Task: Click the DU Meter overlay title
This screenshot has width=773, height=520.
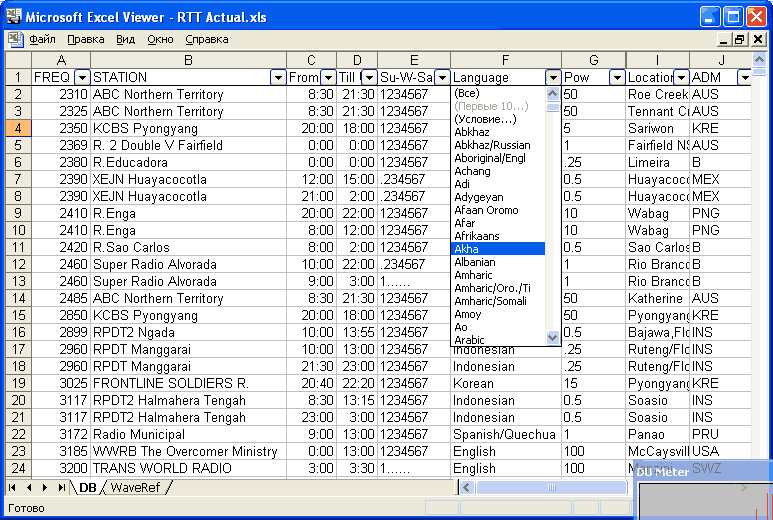Action: pos(663,472)
